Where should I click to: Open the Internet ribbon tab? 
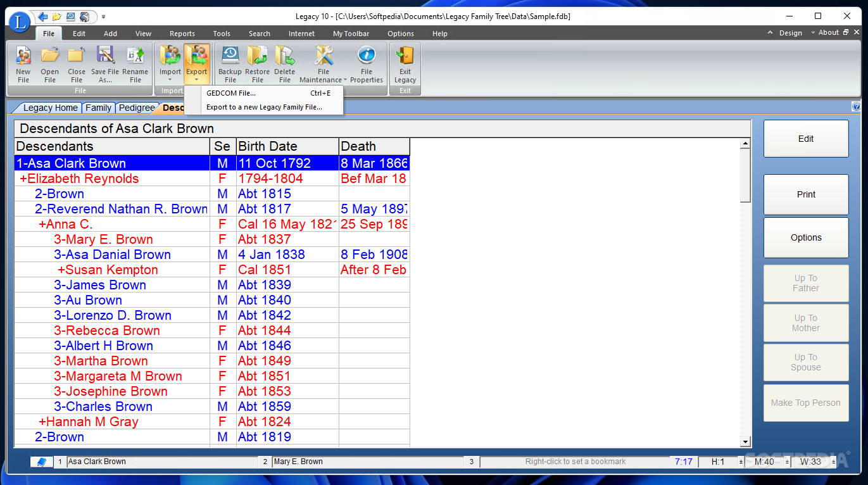click(301, 34)
